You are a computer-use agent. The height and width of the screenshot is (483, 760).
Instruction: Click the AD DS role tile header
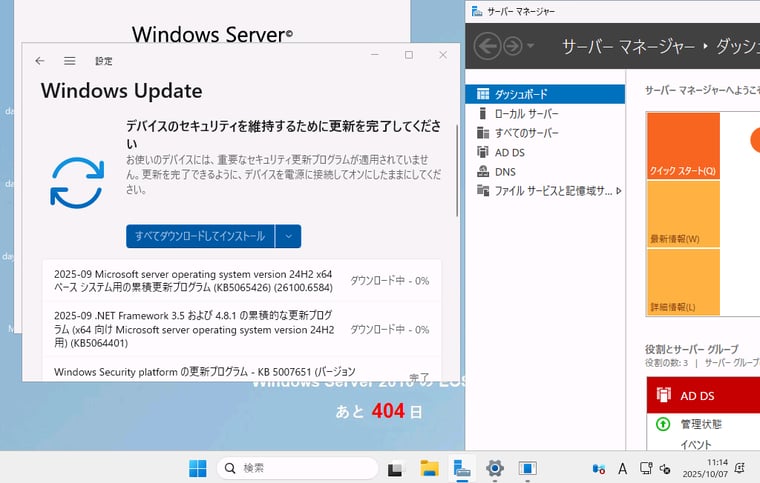(703, 395)
